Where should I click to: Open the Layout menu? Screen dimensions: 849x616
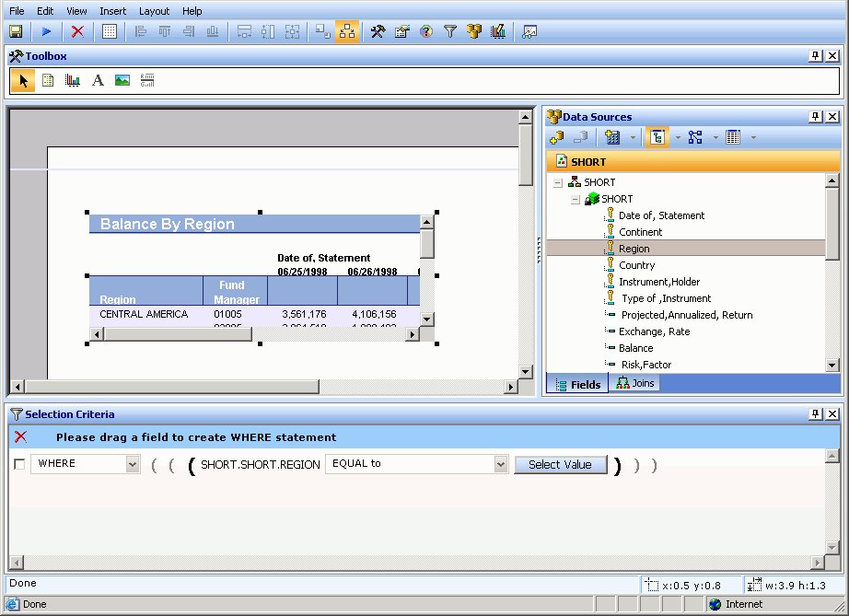pyautogui.click(x=155, y=11)
